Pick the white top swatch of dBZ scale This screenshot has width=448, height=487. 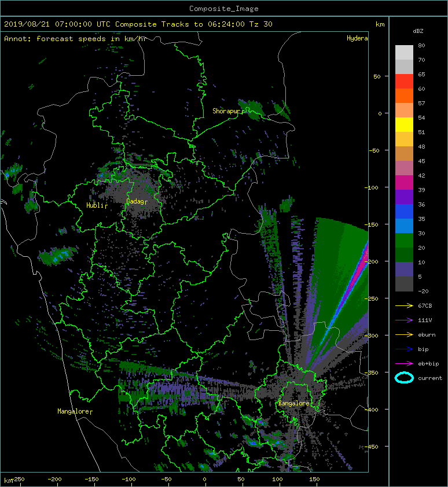pos(404,52)
